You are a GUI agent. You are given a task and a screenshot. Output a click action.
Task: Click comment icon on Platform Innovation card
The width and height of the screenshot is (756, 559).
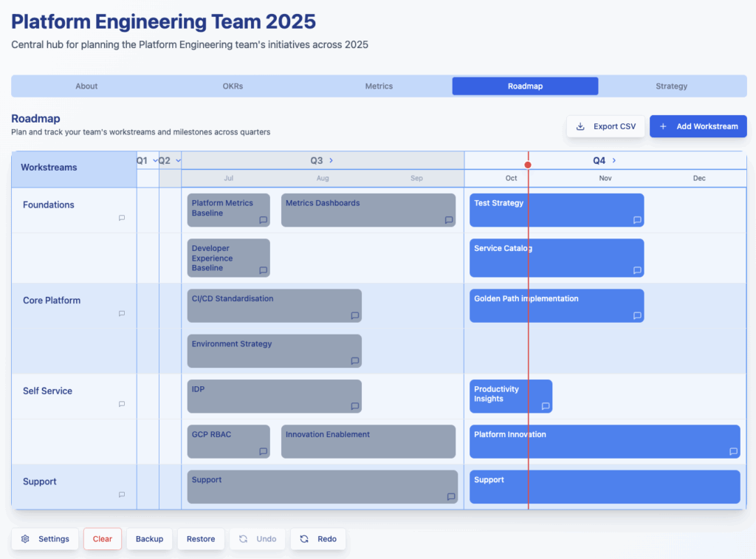coord(733,451)
